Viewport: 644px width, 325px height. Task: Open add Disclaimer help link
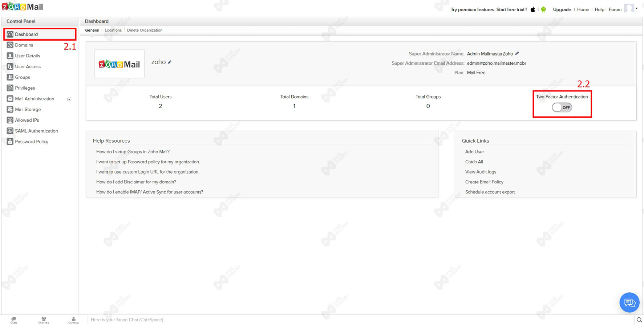[136, 182]
